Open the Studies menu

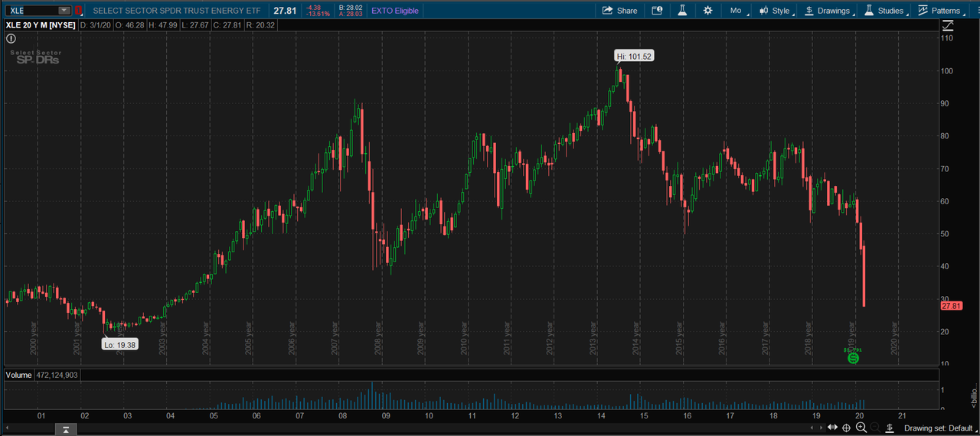pos(884,11)
